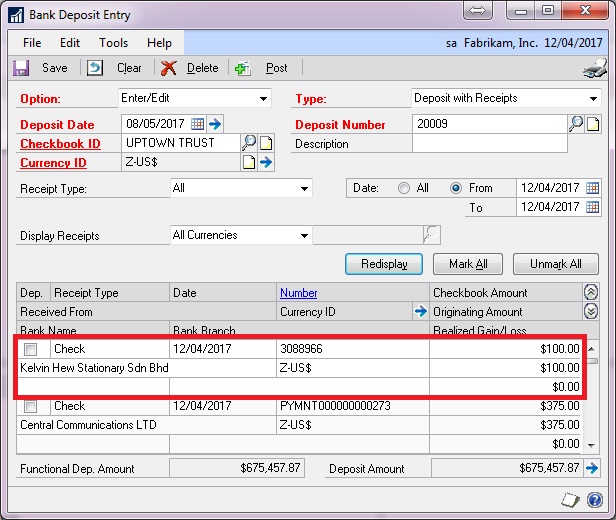Open Checkbook ID lookup magnifier

coord(249,143)
